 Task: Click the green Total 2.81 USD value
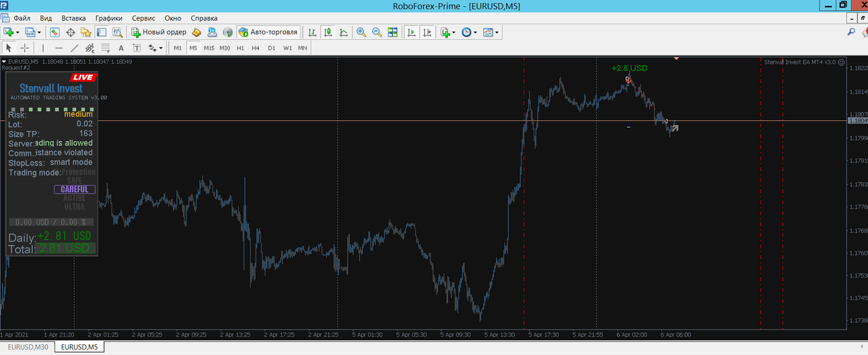pyautogui.click(x=64, y=248)
